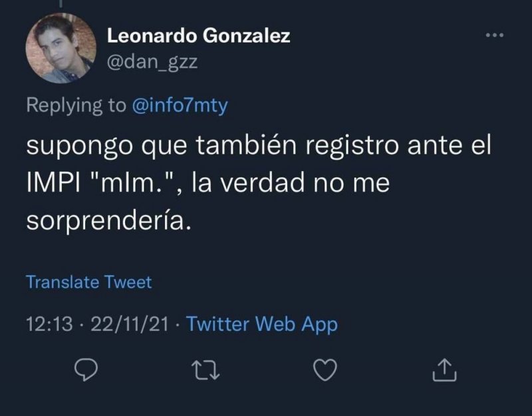
Task: Click the 12:13 time in the timestamp
Action: click(47, 325)
